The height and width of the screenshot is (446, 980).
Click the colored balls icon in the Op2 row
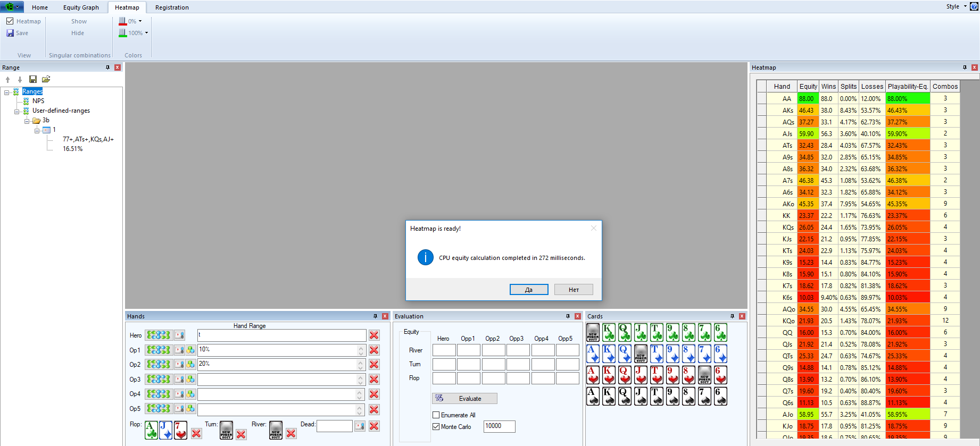click(190, 365)
